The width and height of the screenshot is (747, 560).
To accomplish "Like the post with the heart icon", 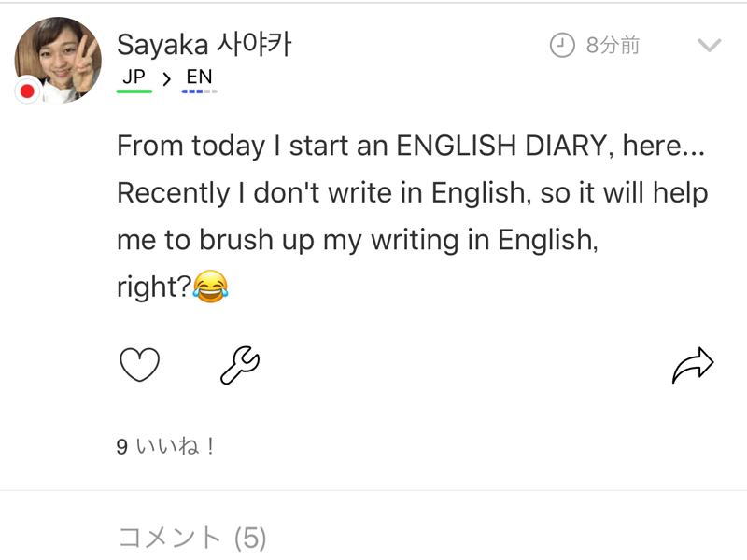I will coord(140,365).
